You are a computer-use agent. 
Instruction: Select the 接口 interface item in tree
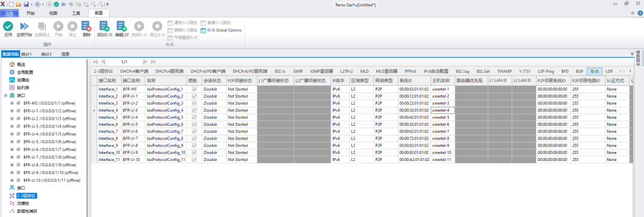tap(20, 188)
